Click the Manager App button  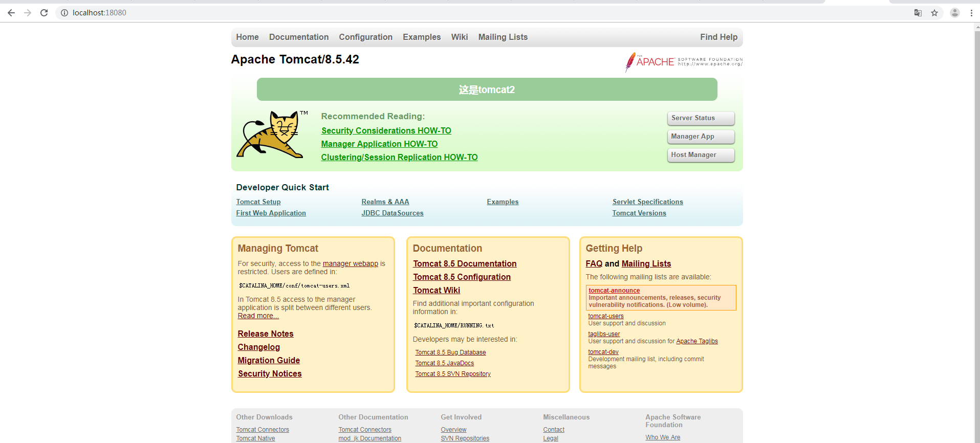coord(701,137)
